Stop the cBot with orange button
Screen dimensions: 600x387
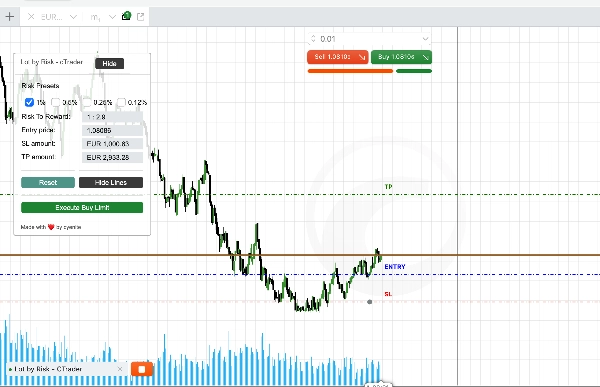point(142,369)
